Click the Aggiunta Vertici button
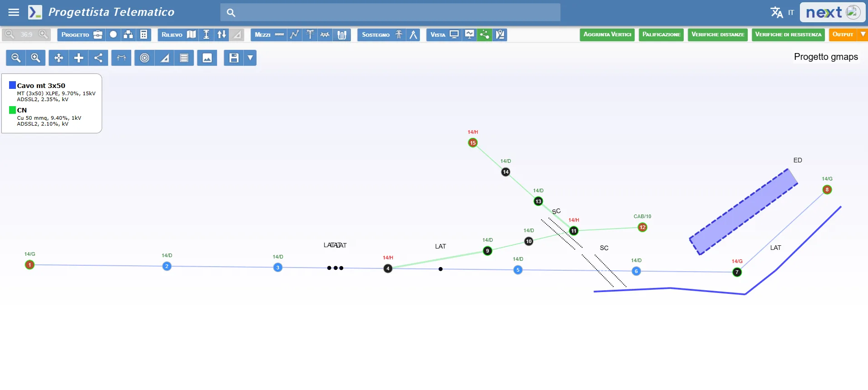 click(x=607, y=34)
